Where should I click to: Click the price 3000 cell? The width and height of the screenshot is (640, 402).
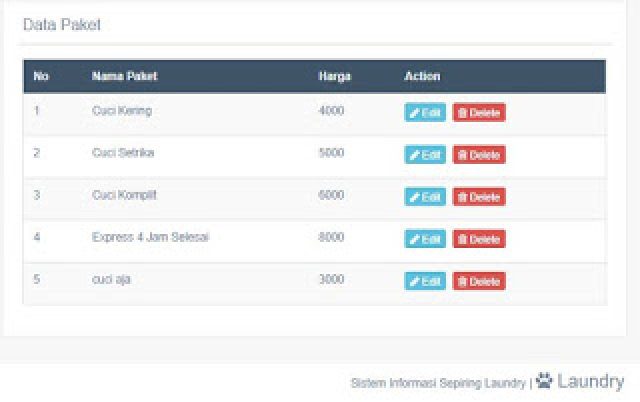331,279
